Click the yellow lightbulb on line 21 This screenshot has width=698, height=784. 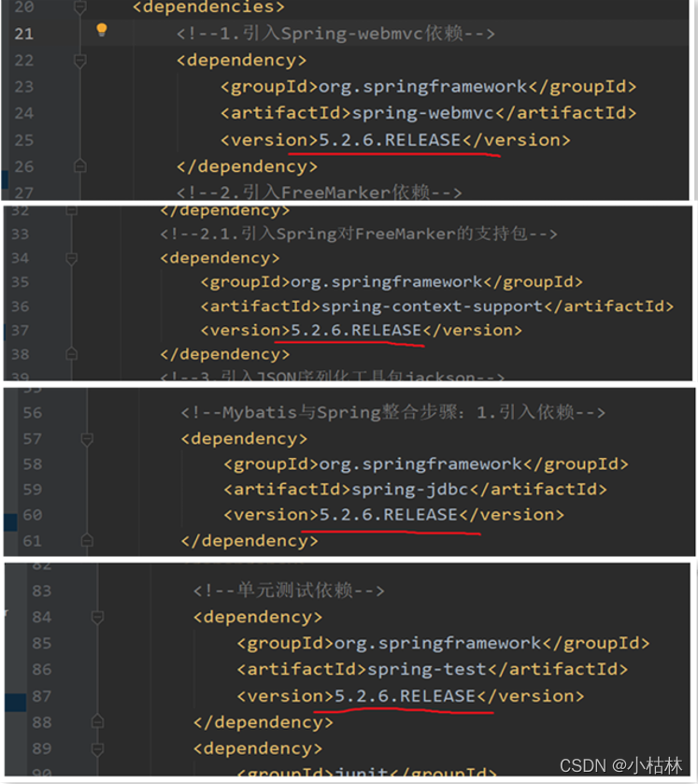pos(102,30)
